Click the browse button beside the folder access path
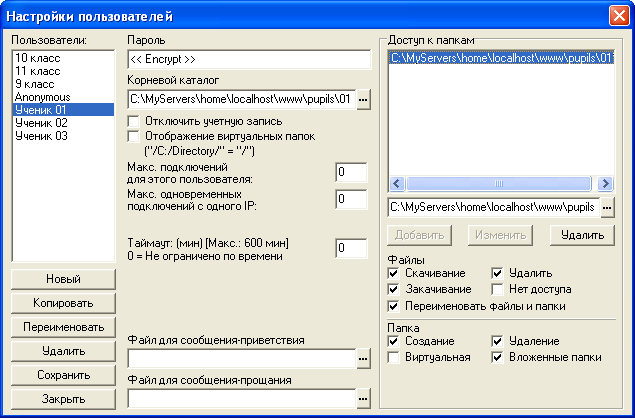This screenshot has height=418, width=635. [607, 208]
